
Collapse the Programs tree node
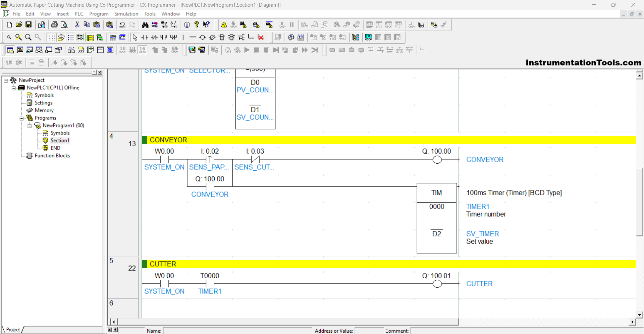(21, 118)
